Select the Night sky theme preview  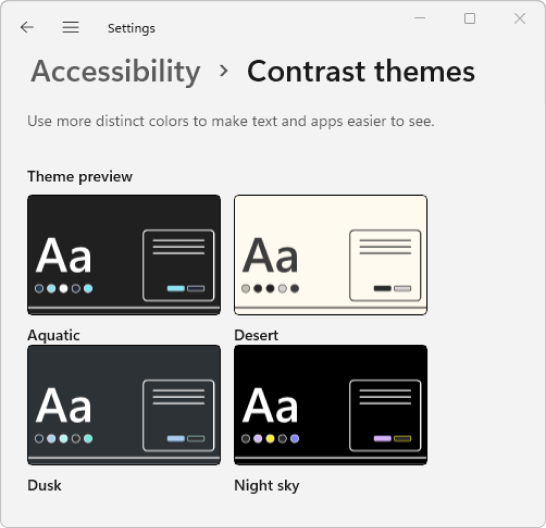[x=331, y=405]
